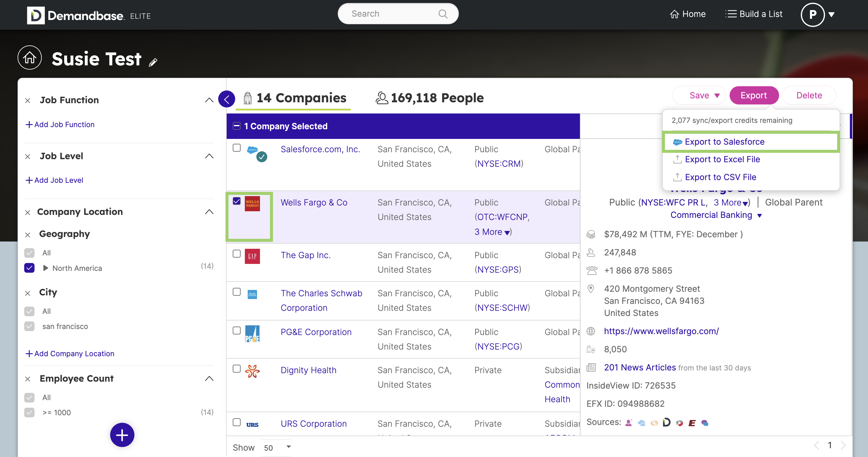This screenshot has width=868, height=457.
Task: Open 201 News Articles link
Action: pyautogui.click(x=639, y=367)
